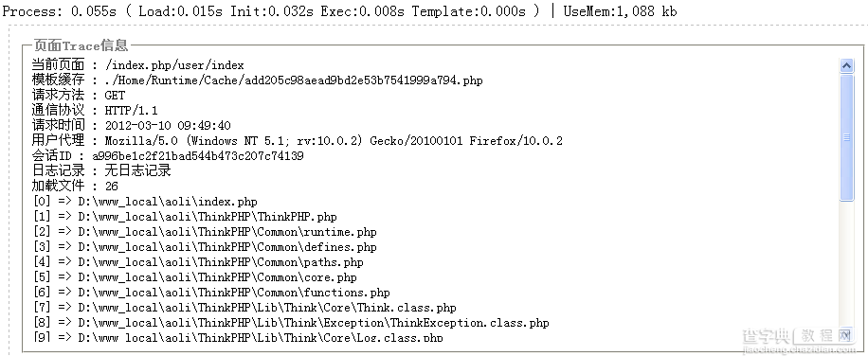Select the [8] ThinkException.class.php entry
Viewport: 868px width, 356px height.
(x=291, y=323)
